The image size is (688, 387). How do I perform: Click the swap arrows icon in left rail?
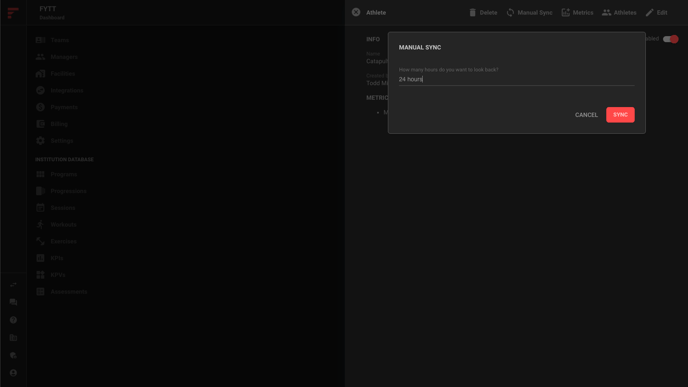pyautogui.click(x=13, y=285)
